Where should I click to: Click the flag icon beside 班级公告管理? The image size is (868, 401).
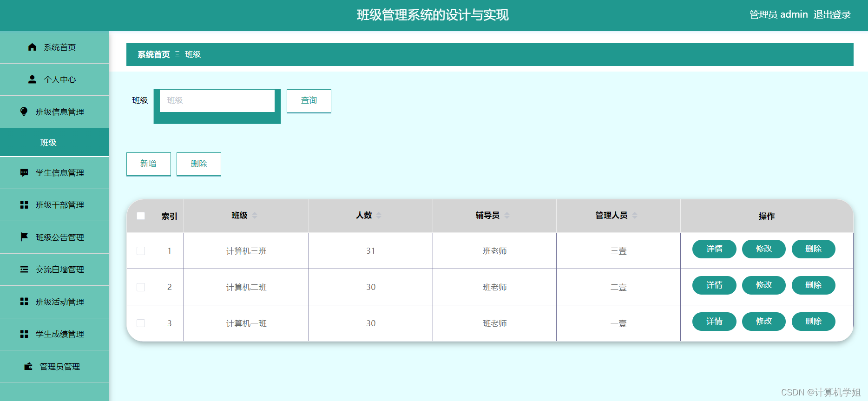24,237
